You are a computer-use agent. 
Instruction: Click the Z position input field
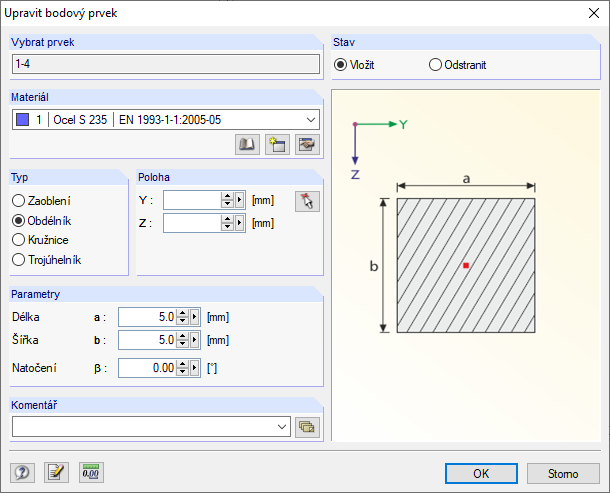point(192,223)
